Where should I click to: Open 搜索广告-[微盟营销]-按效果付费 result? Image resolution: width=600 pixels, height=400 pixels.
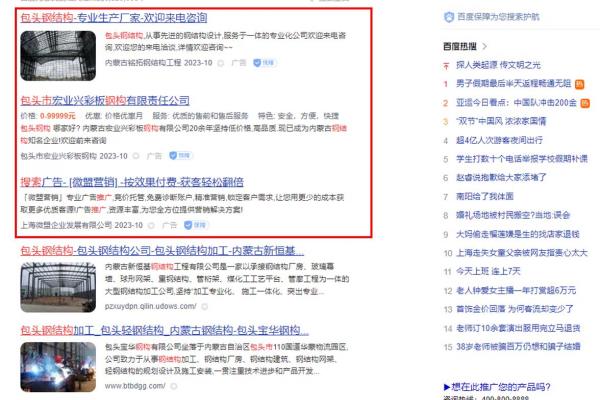[132, 182]
